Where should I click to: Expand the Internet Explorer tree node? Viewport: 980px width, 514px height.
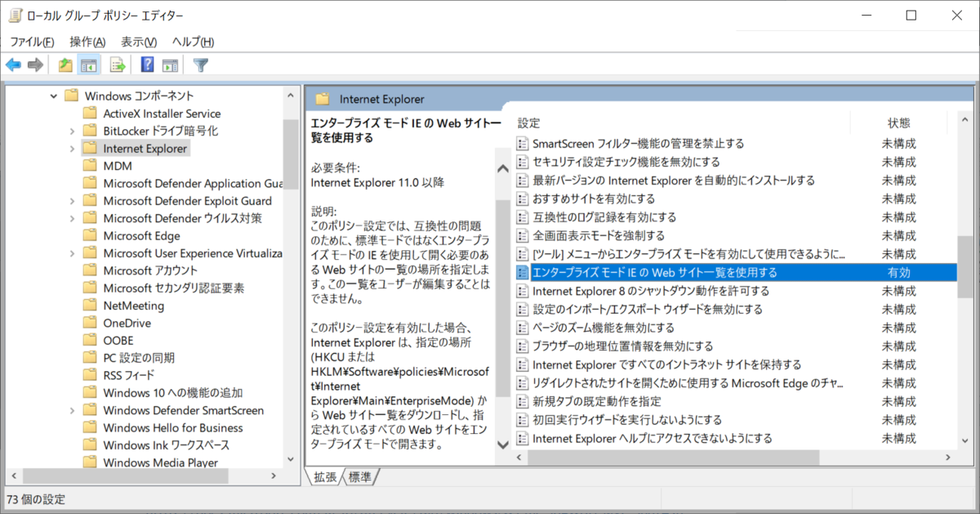coord(72,149)
